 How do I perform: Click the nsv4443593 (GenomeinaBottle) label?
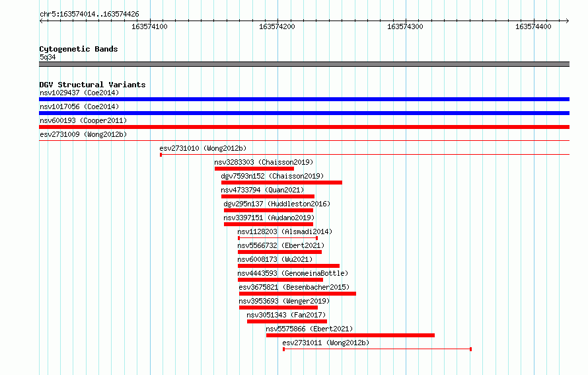pos(293,273)
